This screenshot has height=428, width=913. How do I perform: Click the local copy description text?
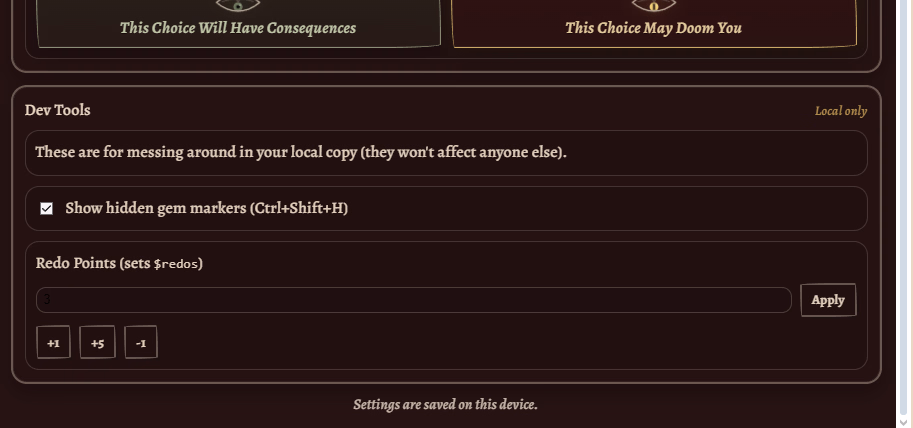tap(300, 153)
